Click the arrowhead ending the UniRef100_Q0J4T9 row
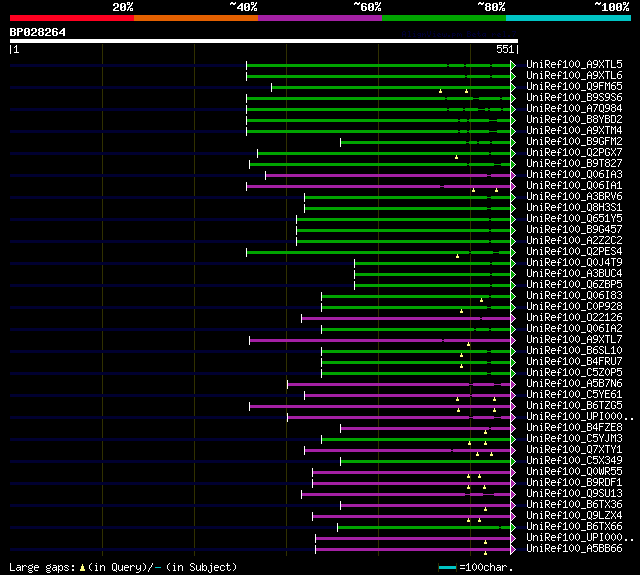640x575 pixels. pyautogui.click(x=513, y=264)
